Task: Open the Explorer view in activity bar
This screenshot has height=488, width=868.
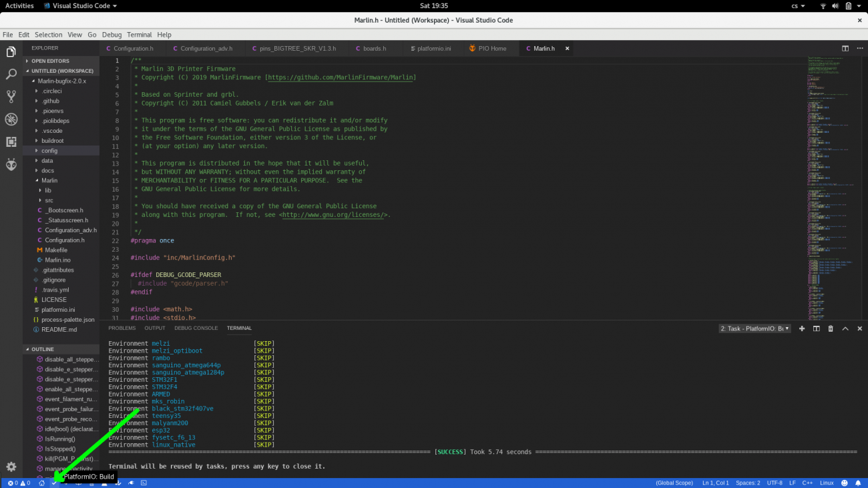Action: 11,52
